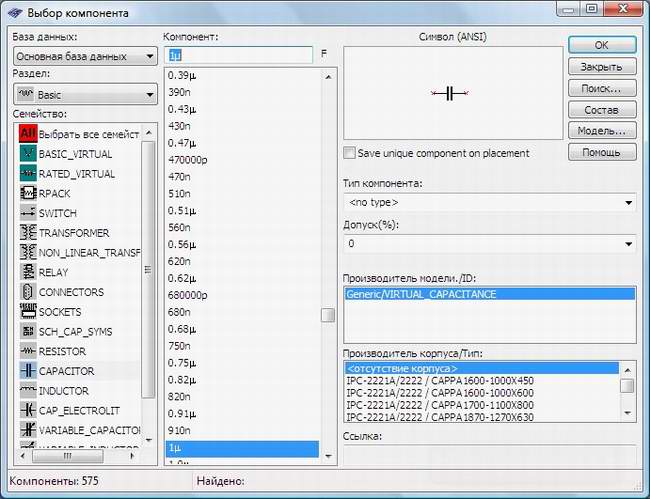Select the 0.43µ component value
The height and width of the screenshot is (499, 650).
point(182,109)
